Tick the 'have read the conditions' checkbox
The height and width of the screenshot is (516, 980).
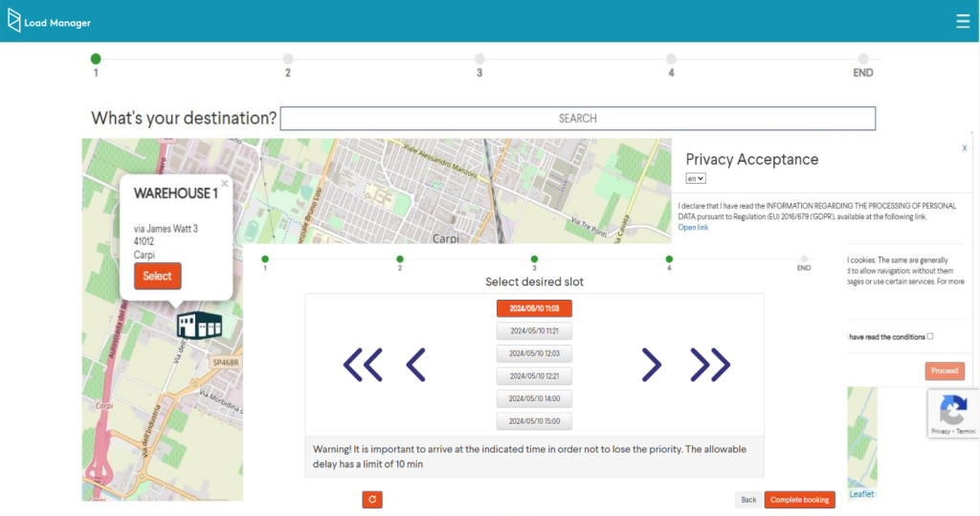point(930,336)
